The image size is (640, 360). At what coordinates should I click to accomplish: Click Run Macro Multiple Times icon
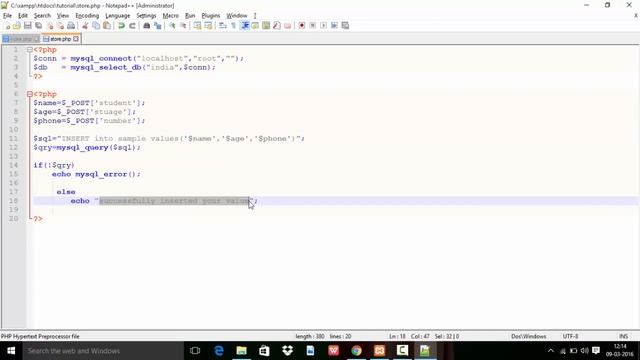tap(334, 26)
